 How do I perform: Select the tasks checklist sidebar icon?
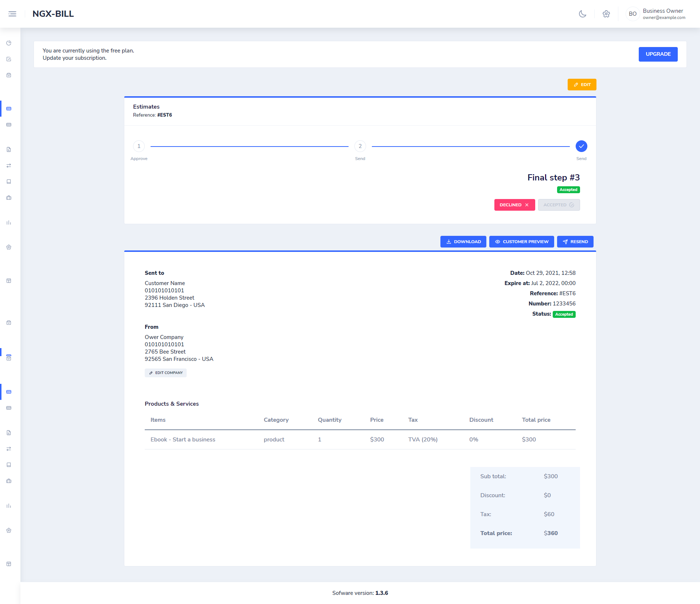tap(9, 59)
